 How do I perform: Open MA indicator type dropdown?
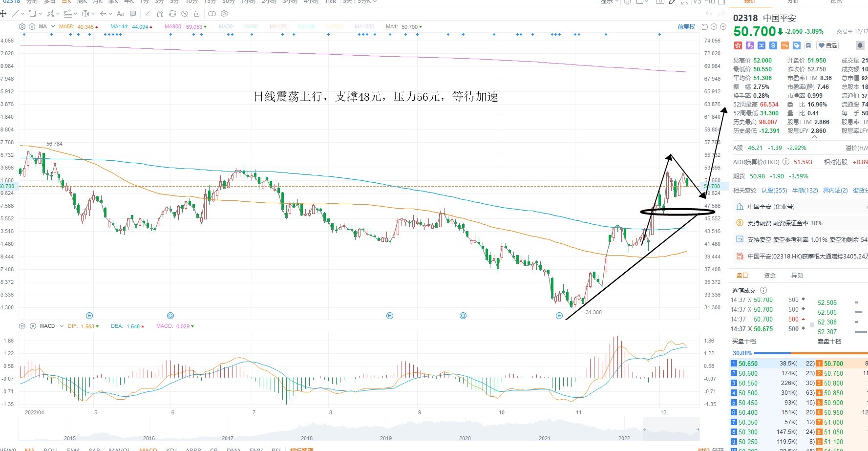(x=53, y=26)
